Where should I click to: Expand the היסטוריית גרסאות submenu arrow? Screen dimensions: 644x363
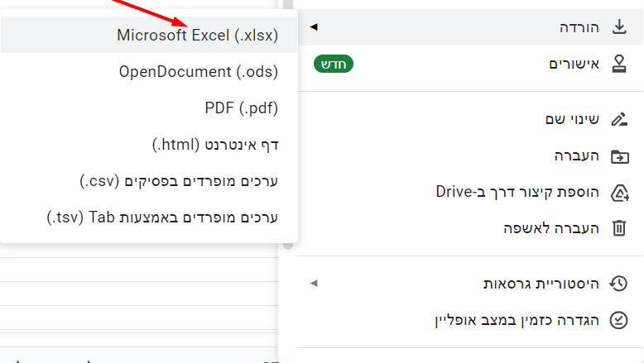point(314,284)
